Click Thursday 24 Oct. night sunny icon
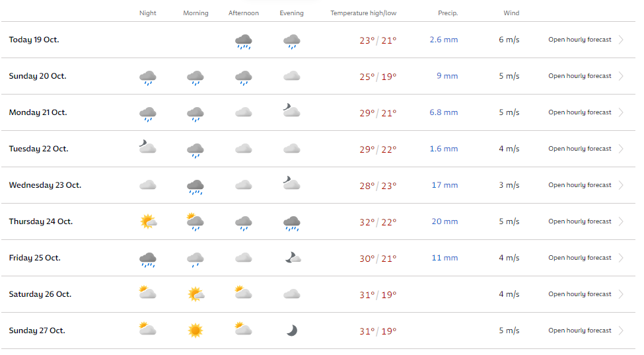Screen dimensions: 644x355 (148, 221)
